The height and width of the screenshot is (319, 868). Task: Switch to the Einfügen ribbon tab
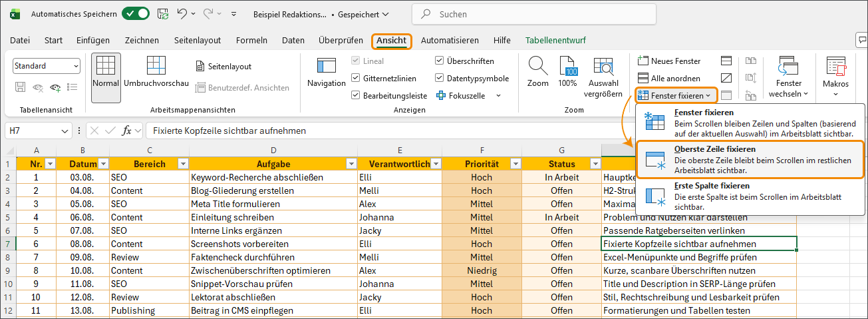93,40
